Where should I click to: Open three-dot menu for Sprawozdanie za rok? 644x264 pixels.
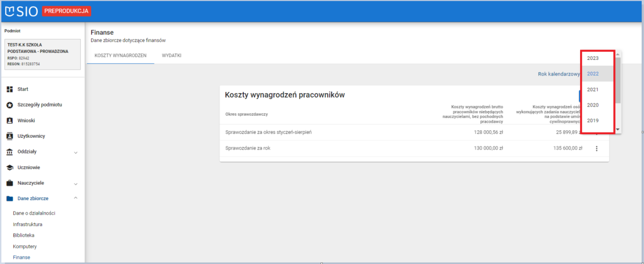(596, 148)
